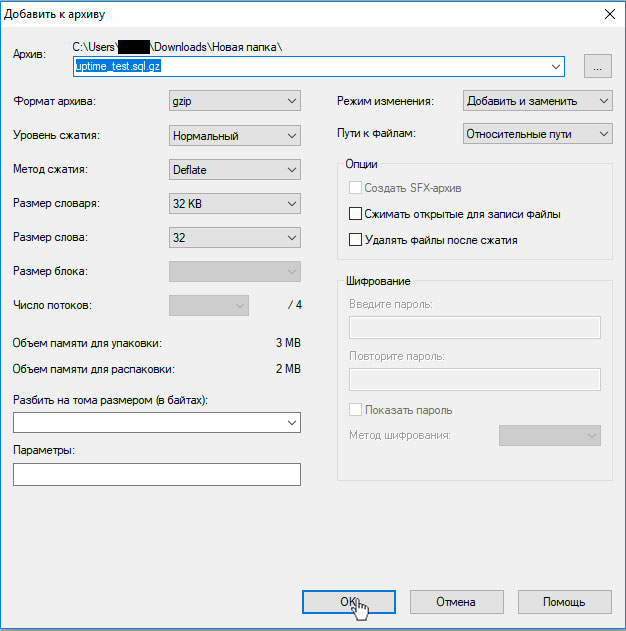Click the '/ 4' thread count text
The width and height of the screenshot is (626, 631).
click(295, 305)
